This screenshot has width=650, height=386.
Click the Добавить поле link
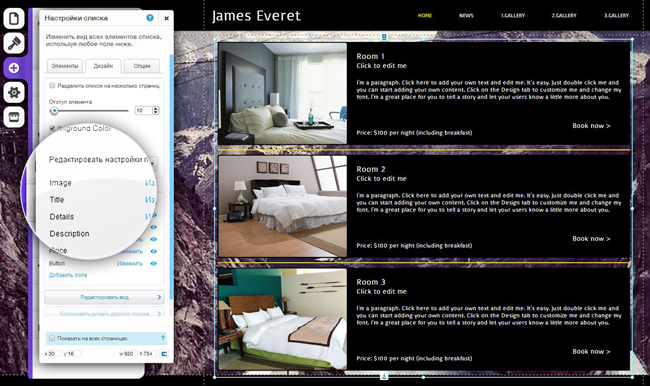tap(68, 275)
